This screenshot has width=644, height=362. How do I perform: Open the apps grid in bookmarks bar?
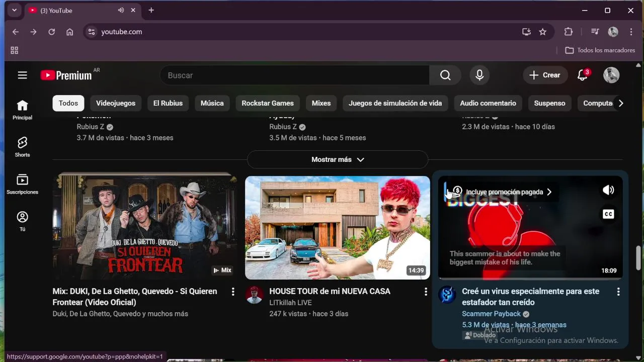click(15, 50)
